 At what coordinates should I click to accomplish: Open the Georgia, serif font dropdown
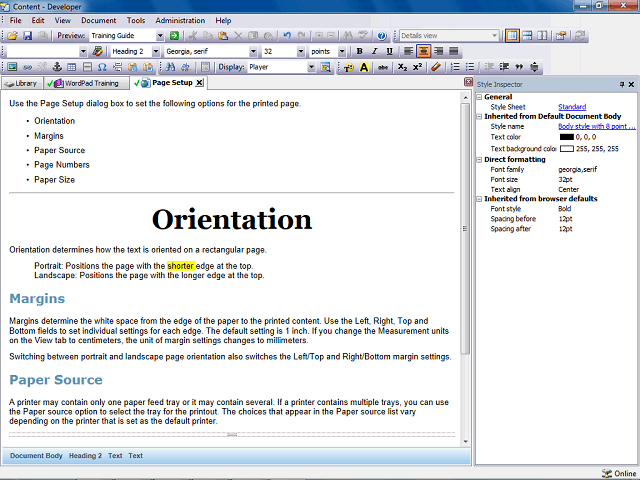click(253, 51)
